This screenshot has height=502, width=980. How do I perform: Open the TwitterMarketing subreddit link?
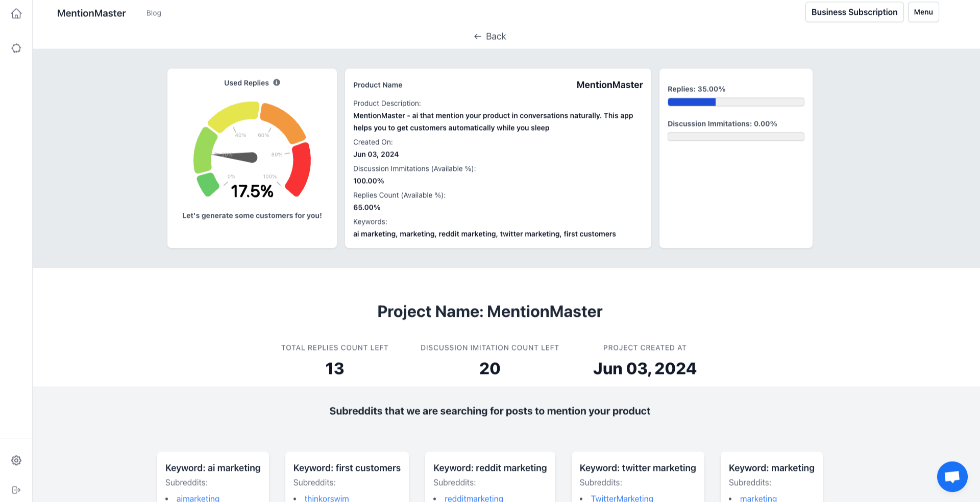(622, 498)
